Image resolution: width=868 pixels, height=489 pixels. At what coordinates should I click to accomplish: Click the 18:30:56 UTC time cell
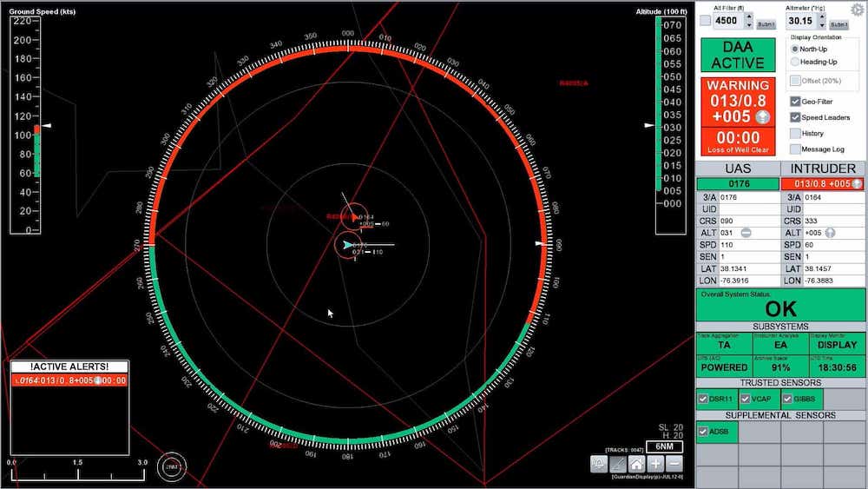[837, 366]
